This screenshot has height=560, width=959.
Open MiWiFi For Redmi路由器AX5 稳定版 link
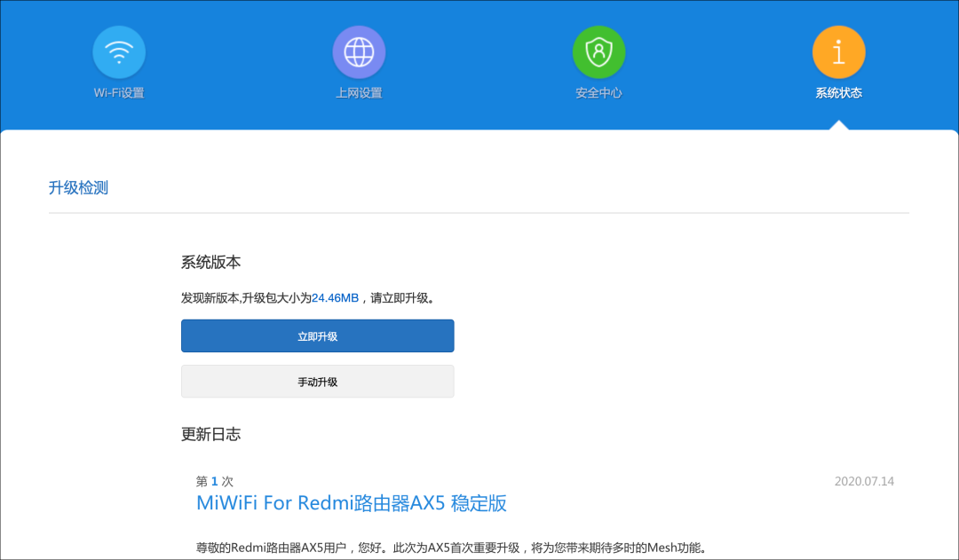(x=351, y=503)
